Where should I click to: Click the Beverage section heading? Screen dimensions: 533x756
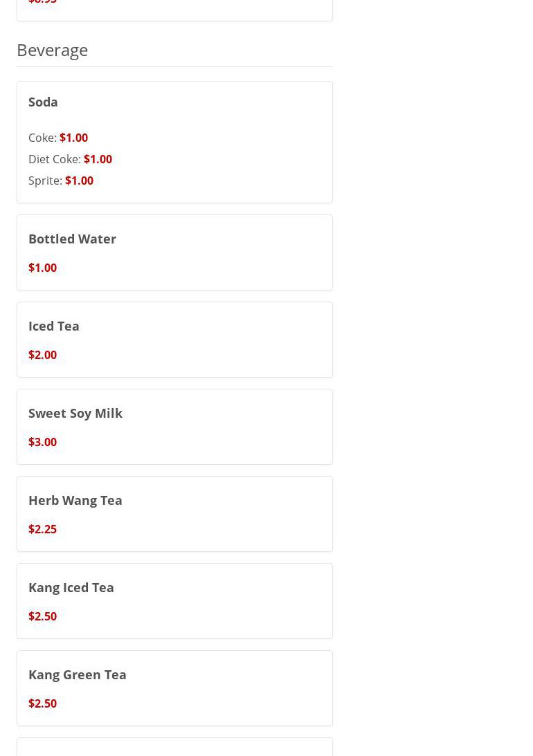tap(52, 50)
